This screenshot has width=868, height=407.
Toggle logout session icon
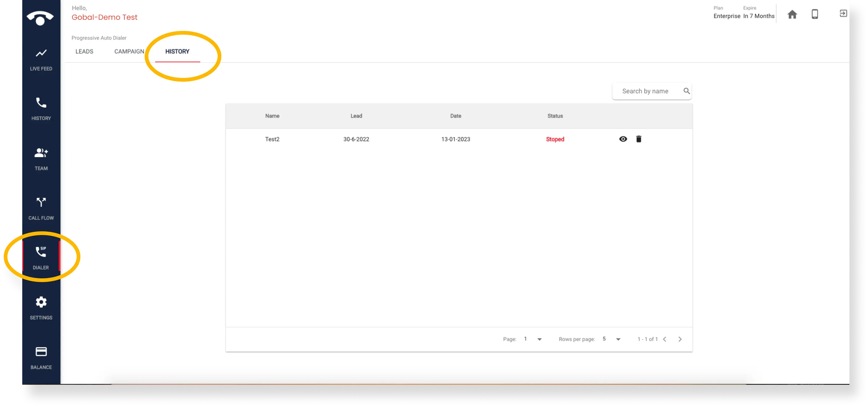(x=844, y=13)
